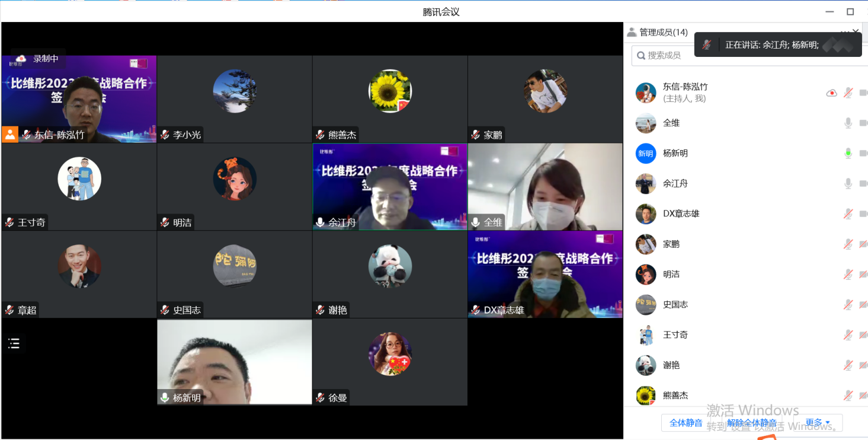Unmute 家鹏 using the list microphone icon
The width and height of the screenshot is (868, 440).
(x=848, y=244)
